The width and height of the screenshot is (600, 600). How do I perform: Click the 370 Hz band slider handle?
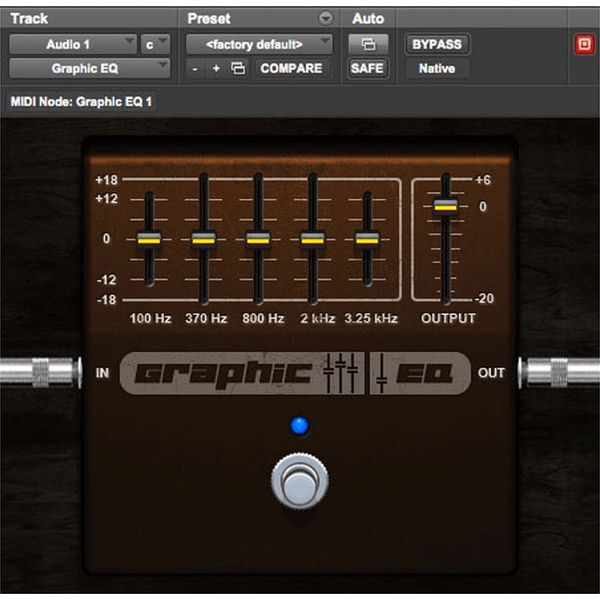pos(204,240)
